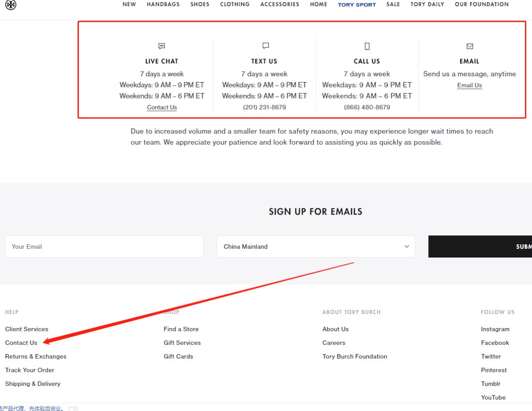Open Tory Burch Foundation link

point(355,356)
